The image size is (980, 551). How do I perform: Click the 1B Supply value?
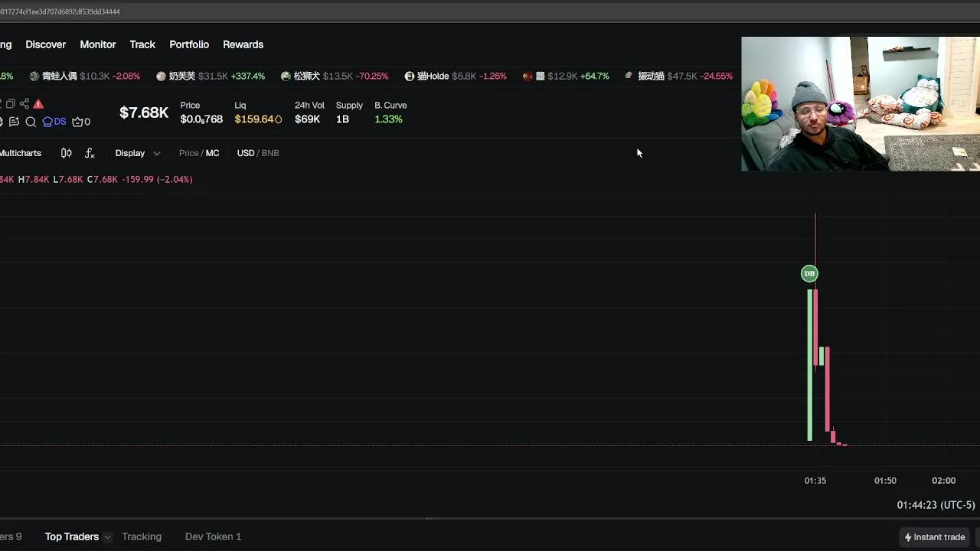342,119
